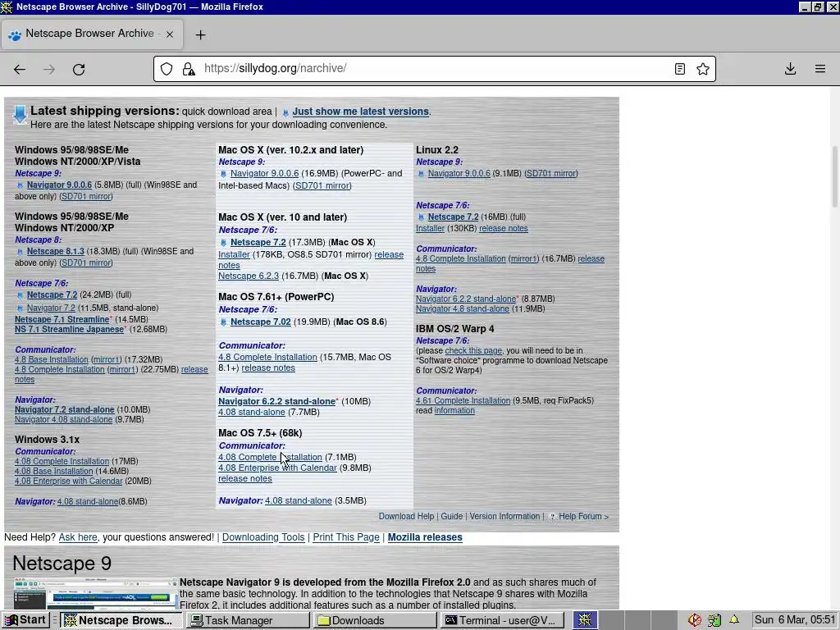Screen dimensions: 840x630
Task: Click the forward navigation arrow
Action: click(x=49, y=69)
